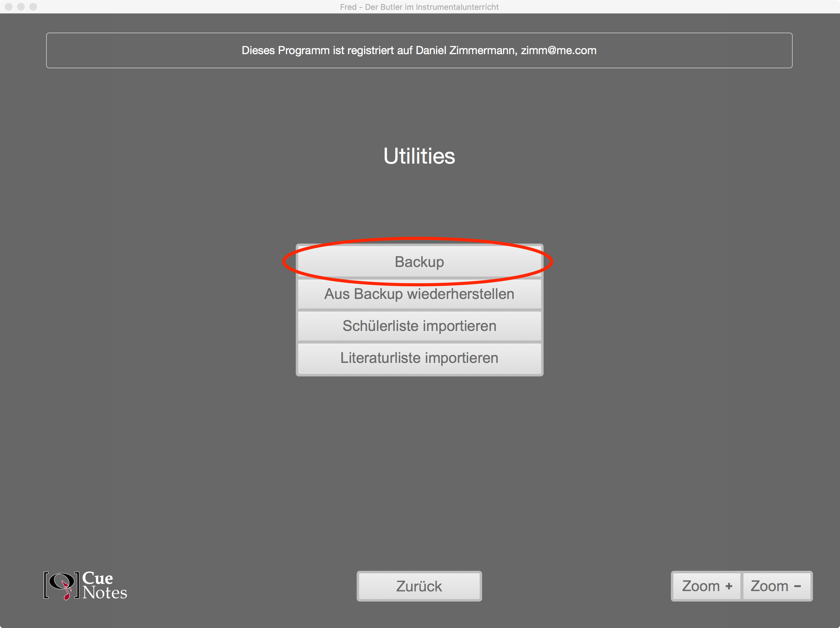Click the registration info banner

419,50
